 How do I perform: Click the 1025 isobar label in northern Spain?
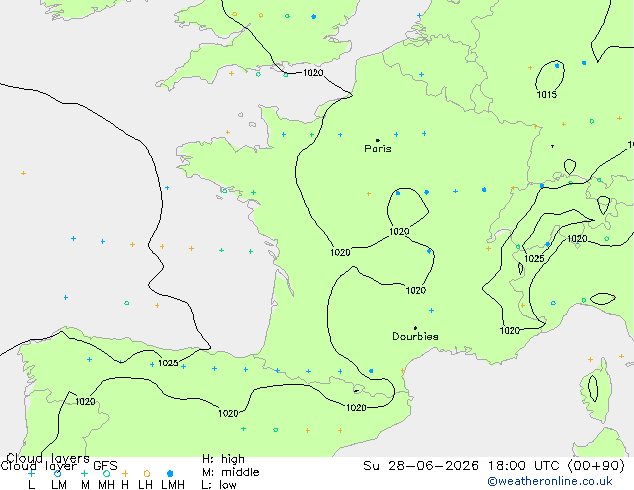coord(168,363)
